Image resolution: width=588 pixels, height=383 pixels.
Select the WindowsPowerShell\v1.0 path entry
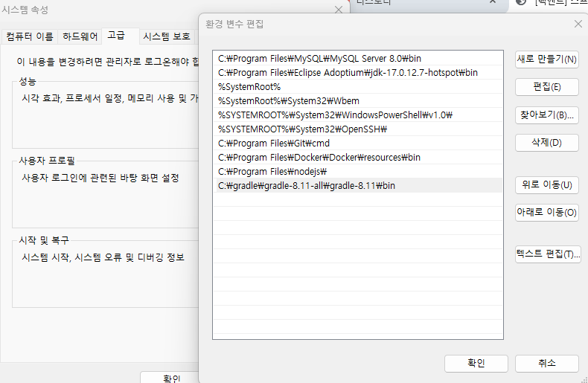click(359, 115)
